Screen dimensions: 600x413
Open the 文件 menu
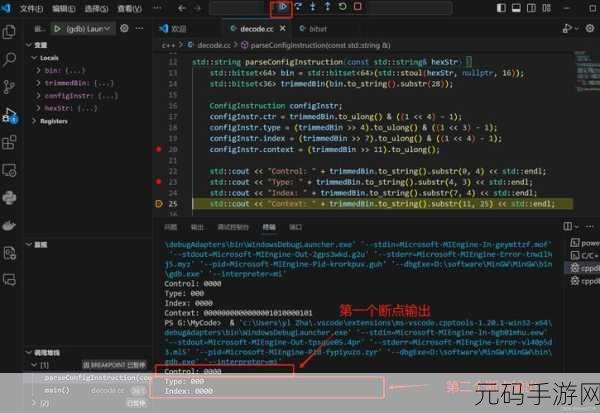pos(31,8)
